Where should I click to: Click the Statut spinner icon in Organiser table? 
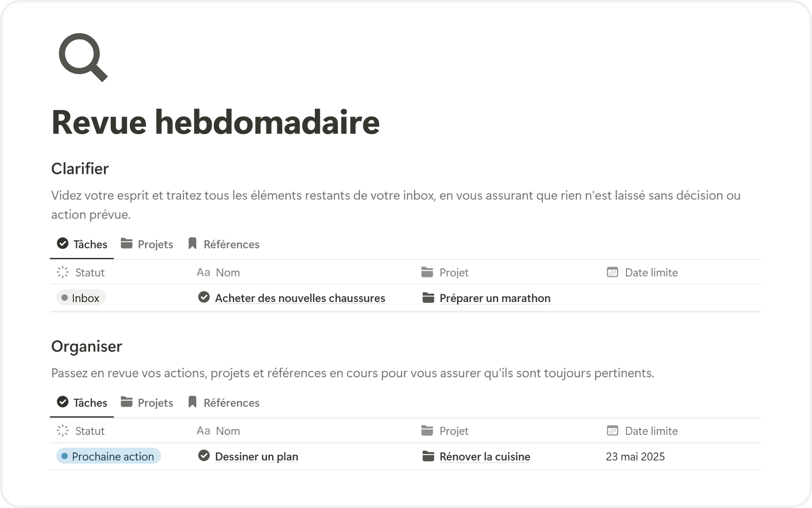63,431
